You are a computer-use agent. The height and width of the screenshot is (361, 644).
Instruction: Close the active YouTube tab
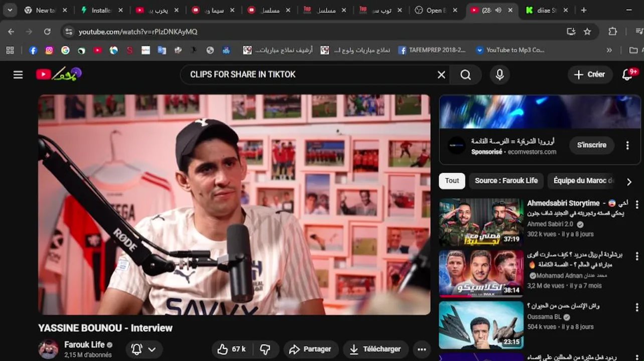[x=510, y=10]
